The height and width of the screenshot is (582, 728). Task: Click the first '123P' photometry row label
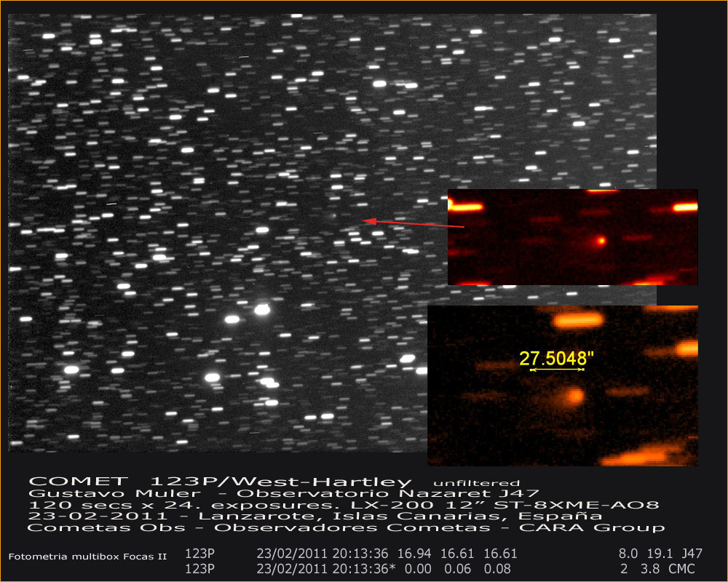200,554
